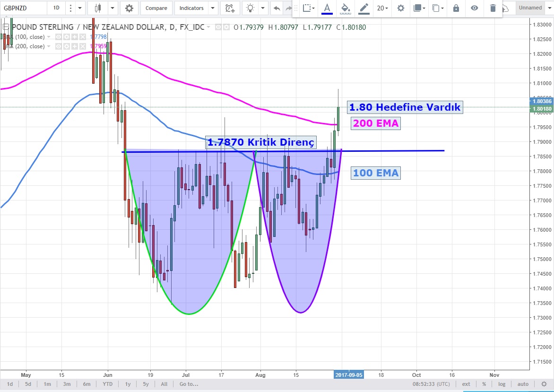Click the text color 'A' icon
This screenshot has height=392, width=554.
[327, 8]
